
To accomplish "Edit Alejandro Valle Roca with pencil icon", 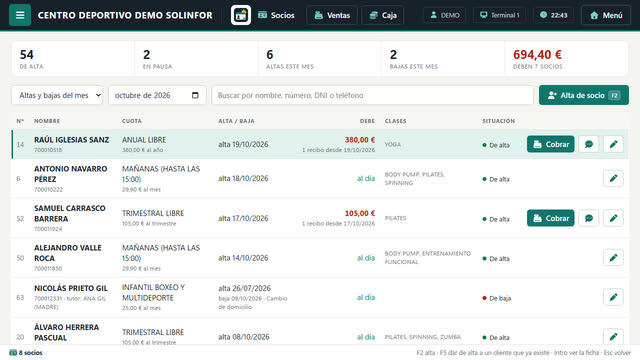I will pyautogui.click(x=613, y=258).
